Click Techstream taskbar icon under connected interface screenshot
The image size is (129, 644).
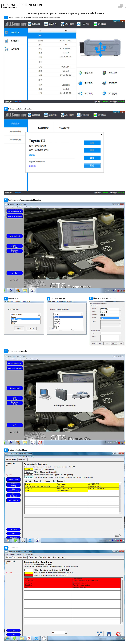tap(33, 290)
